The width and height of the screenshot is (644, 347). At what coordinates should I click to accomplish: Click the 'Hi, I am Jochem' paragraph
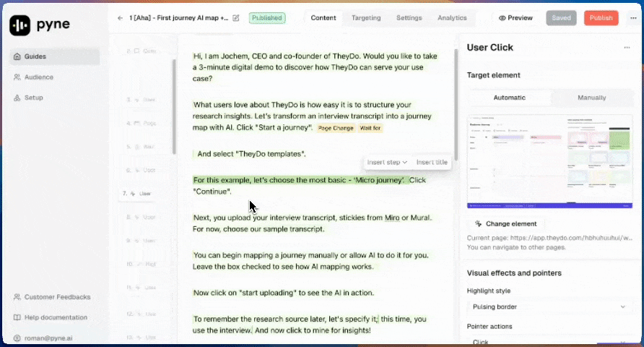coord(315,67)
